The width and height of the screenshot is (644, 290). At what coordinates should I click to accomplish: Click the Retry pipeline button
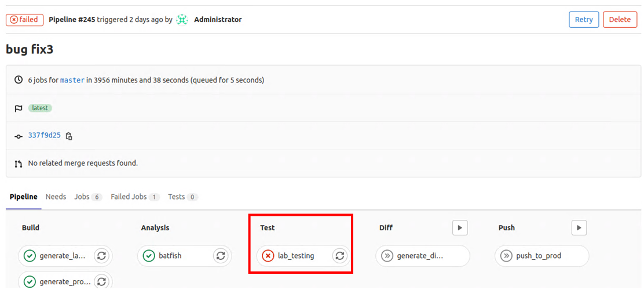pos(583,20)
